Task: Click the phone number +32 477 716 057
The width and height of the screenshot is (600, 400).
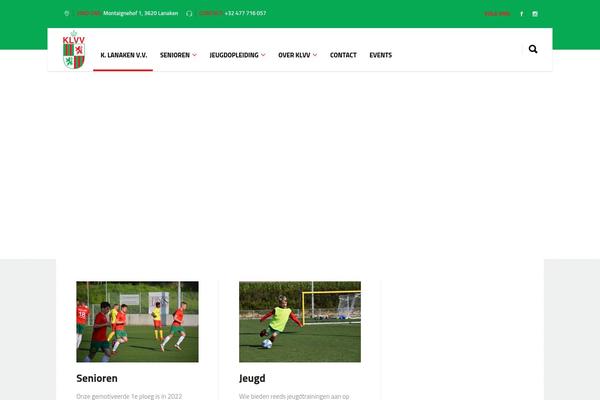Action: click(x=245, y=13)
